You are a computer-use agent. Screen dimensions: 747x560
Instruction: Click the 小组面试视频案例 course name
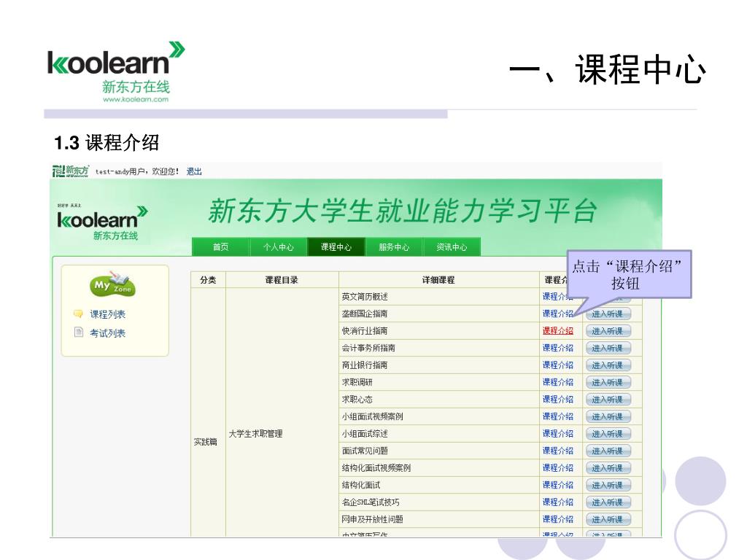[372, 416]
